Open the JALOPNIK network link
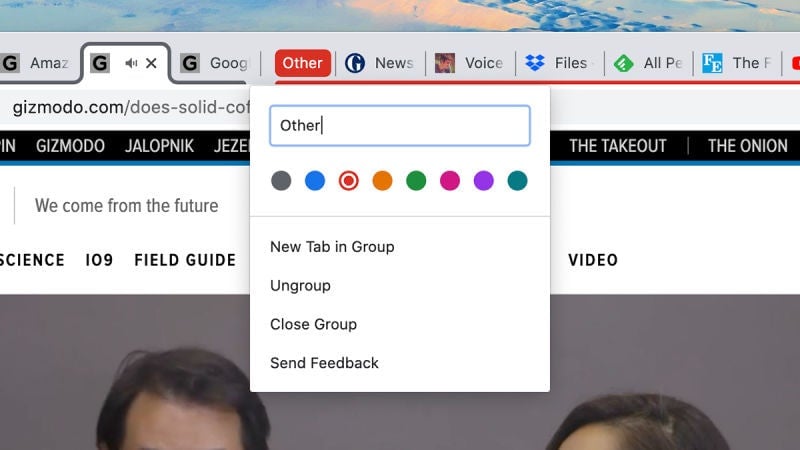 [160, 146]
